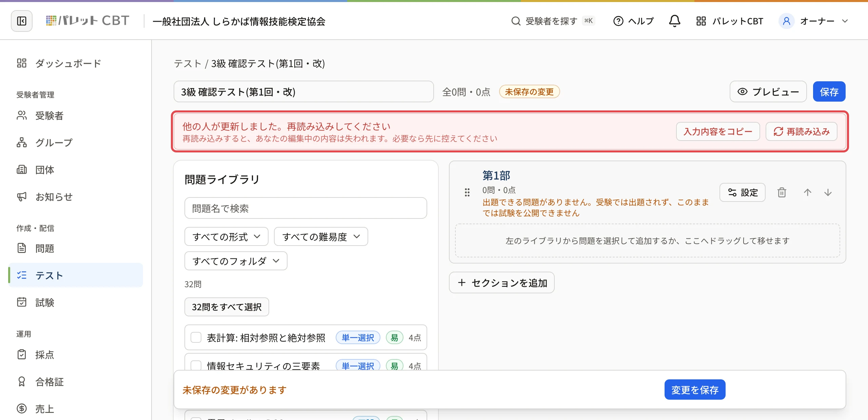
Task: Expand the オーナー account menu chevron
Action: tap(845, 21)
